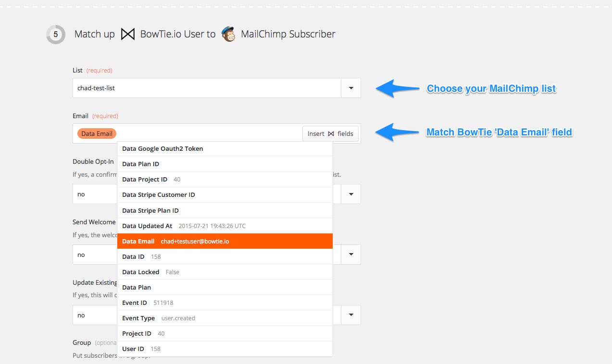This screenshot has height=364, width=612.
Task: Select Project ID 40 option
Action: [x=225, y=333]
